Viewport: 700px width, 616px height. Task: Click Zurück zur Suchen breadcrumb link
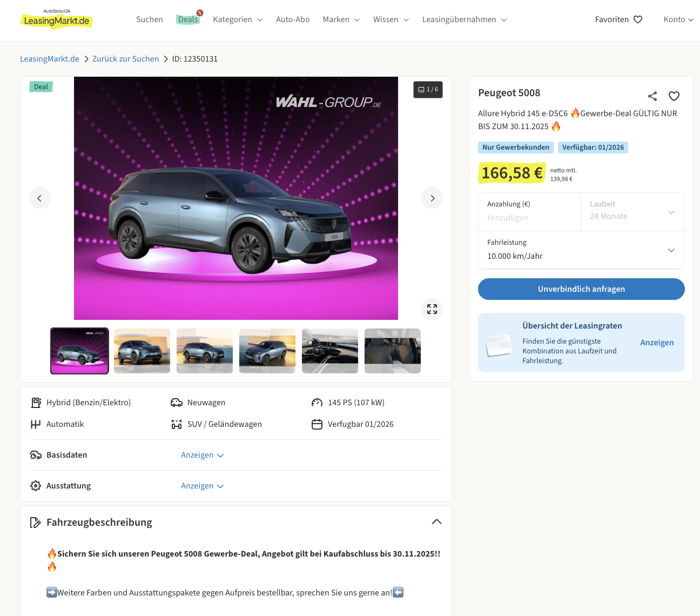[125, 59]
